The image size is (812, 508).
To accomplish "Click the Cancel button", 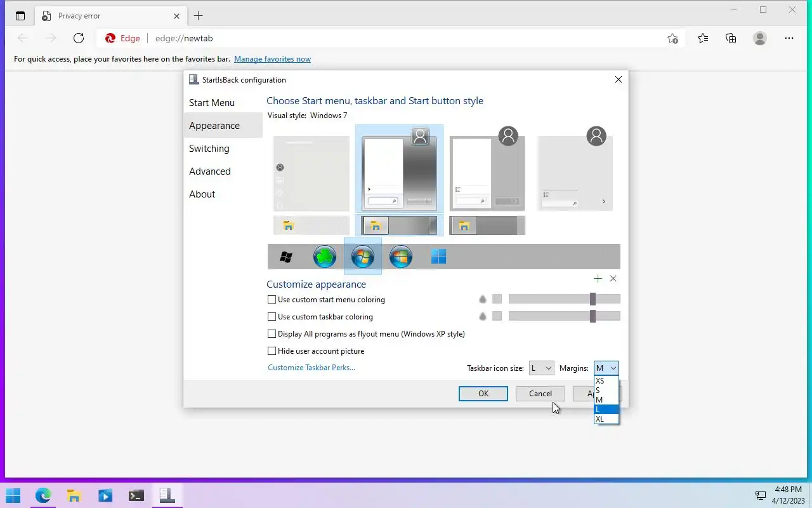I will pos(540,394).
